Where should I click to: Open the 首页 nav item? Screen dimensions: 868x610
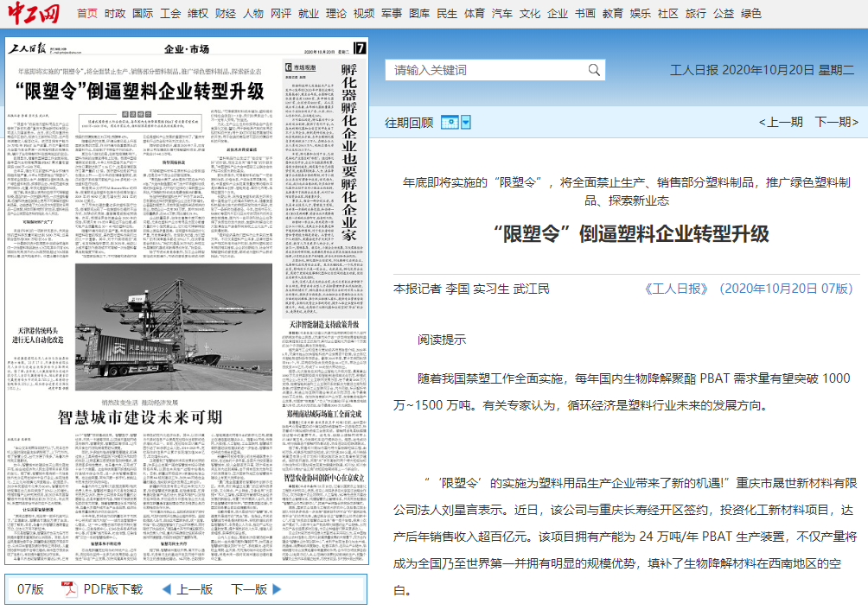point(87,13)
